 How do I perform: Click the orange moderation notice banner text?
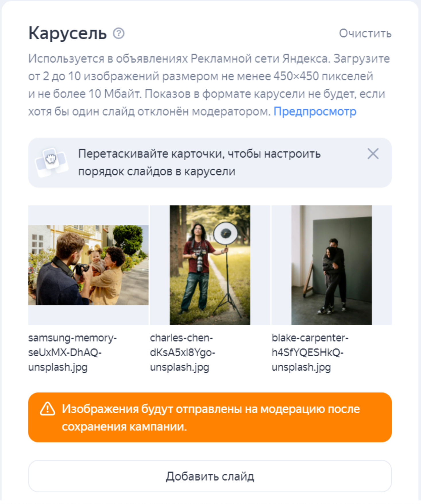pos(211,417)
